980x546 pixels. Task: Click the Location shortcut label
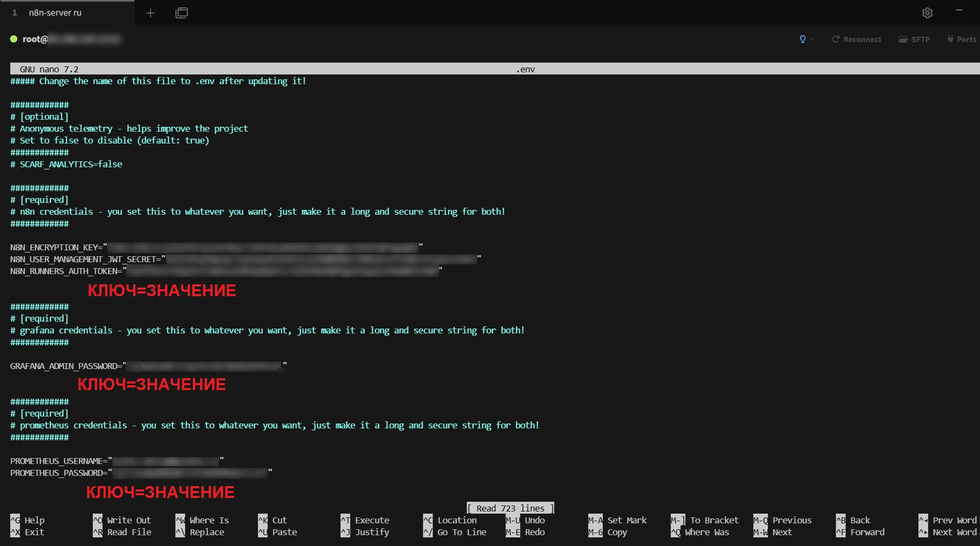click(457, 520)
